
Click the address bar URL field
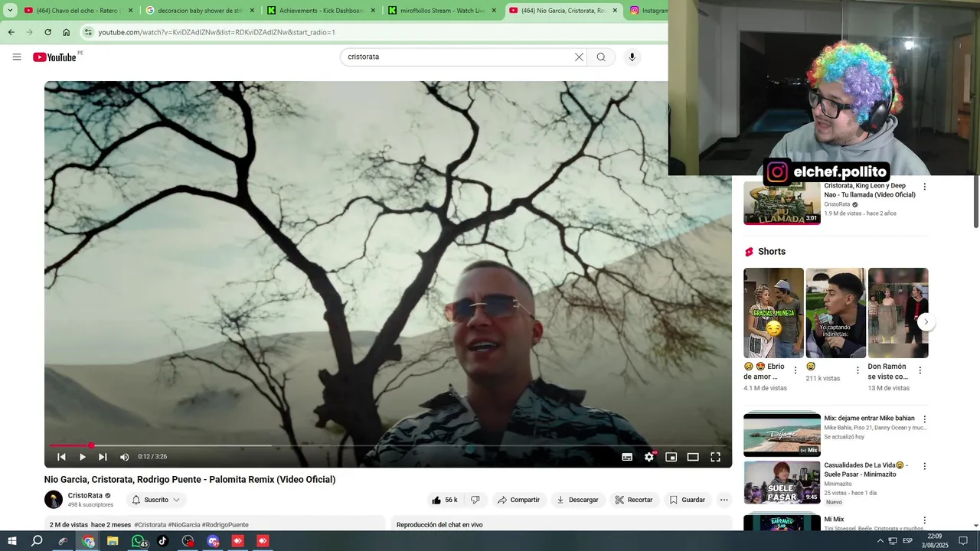(375, 32)
